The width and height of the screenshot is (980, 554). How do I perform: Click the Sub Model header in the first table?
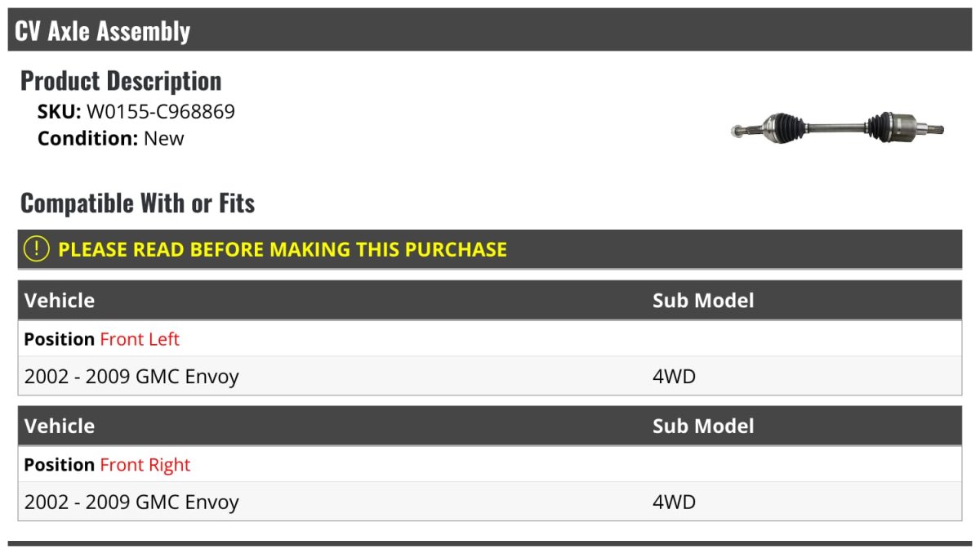[x=703, y=300]
